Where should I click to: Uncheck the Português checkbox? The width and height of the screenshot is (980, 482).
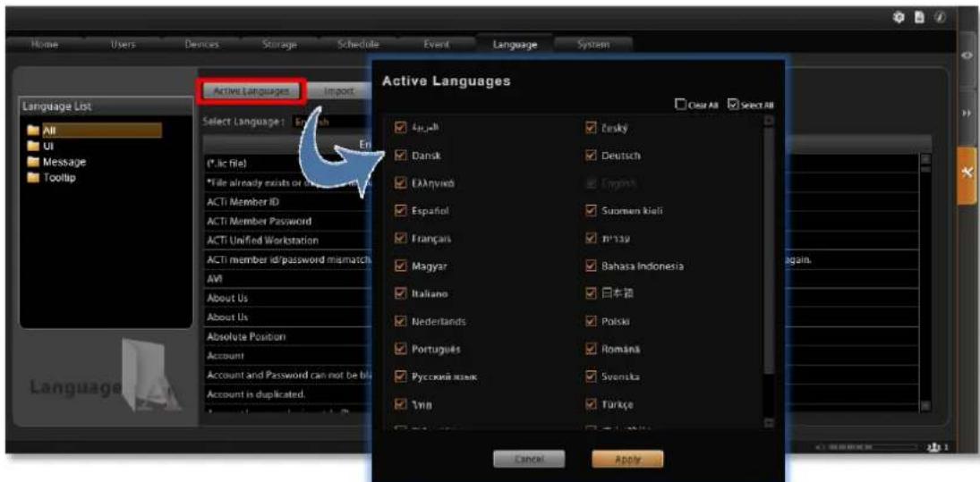(402, 349)
